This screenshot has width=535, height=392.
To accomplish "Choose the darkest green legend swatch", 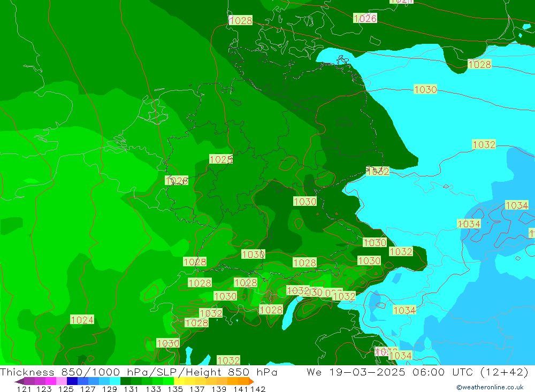I will click(x=126, y=381).
